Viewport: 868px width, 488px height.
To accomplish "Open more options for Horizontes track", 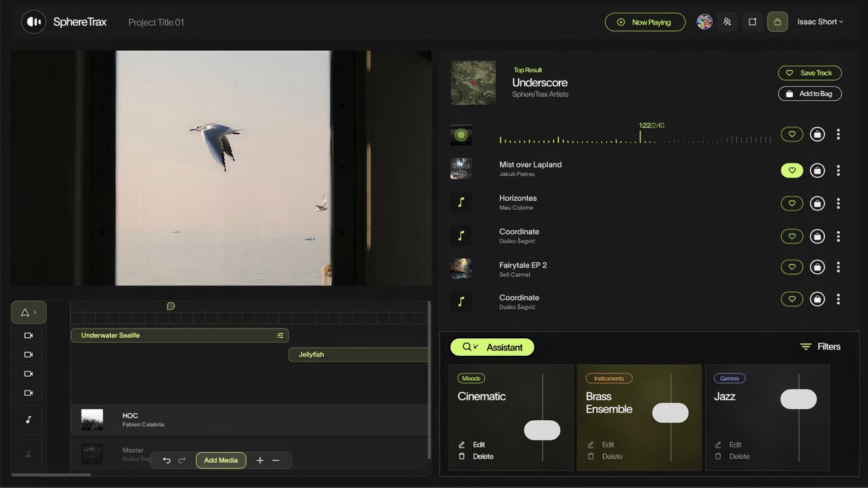I will click(838, 203).
